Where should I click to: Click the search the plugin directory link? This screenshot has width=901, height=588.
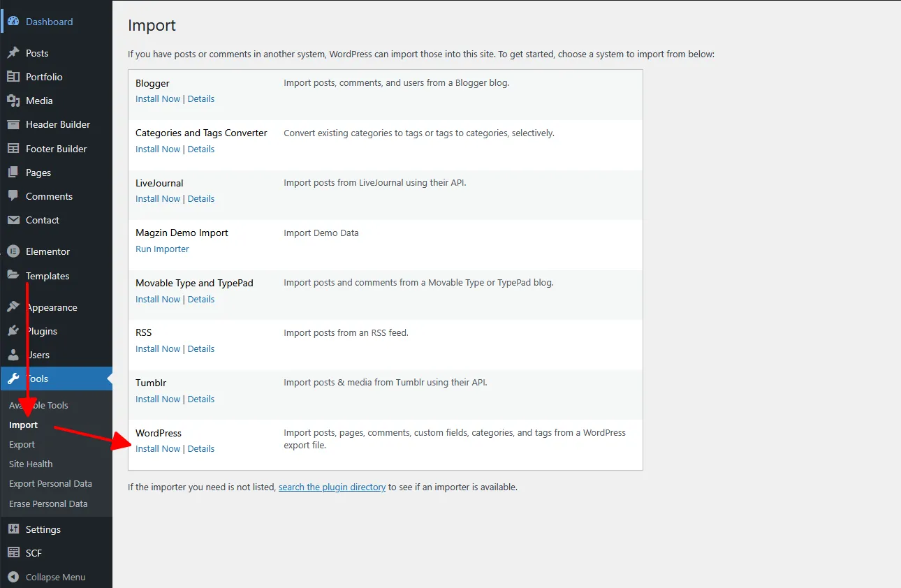tap(332, 487)
